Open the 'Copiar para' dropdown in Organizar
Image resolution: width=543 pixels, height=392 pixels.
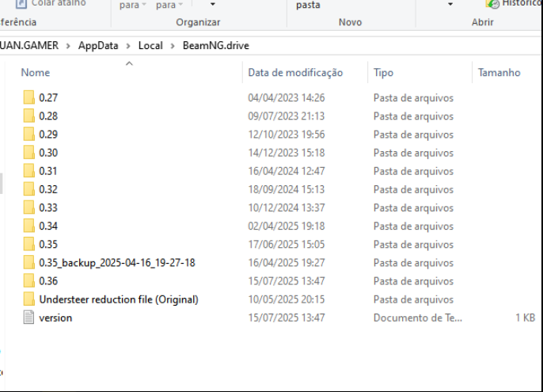[169, 5]
